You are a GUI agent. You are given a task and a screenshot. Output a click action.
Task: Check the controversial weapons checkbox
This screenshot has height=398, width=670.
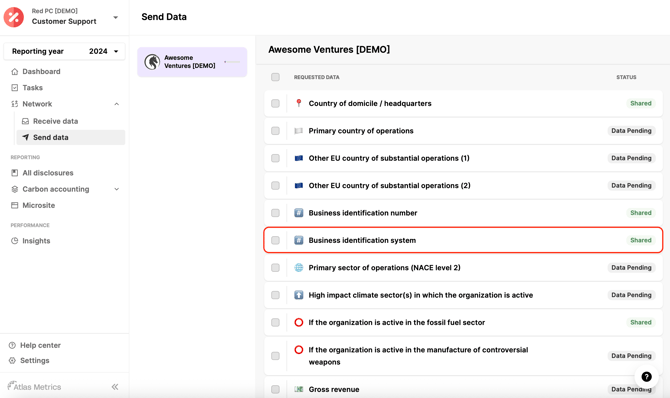275,356
